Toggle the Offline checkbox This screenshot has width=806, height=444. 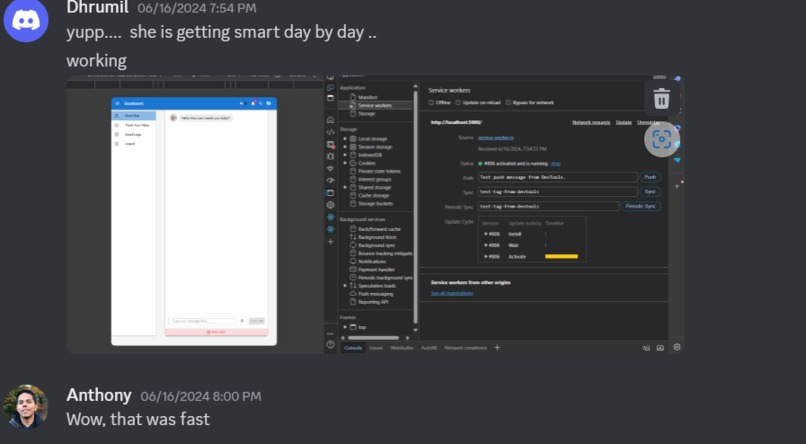(x=431, y=103)
